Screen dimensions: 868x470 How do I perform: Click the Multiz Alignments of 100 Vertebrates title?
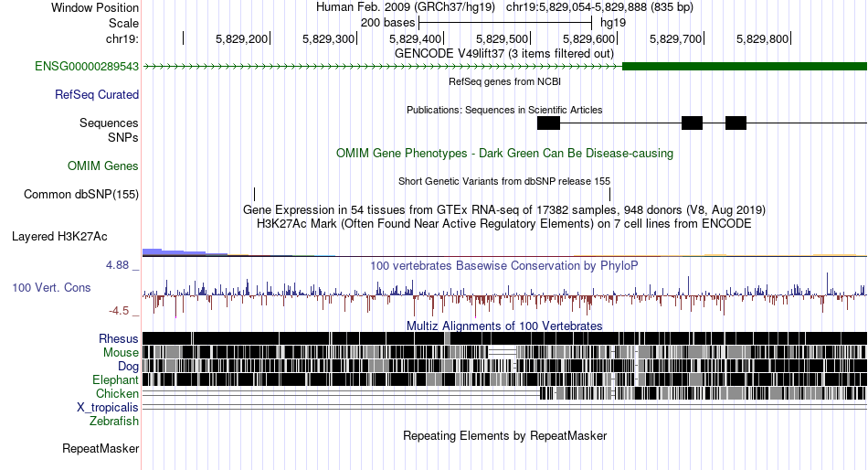click(x=504, y=326)
